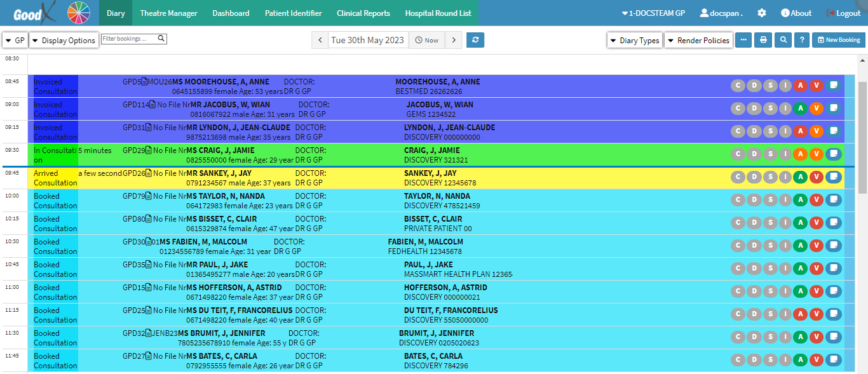Open the note icon for Anne Moorehouse
Viewport: 868px width, 374px height.
coord(833,86)
